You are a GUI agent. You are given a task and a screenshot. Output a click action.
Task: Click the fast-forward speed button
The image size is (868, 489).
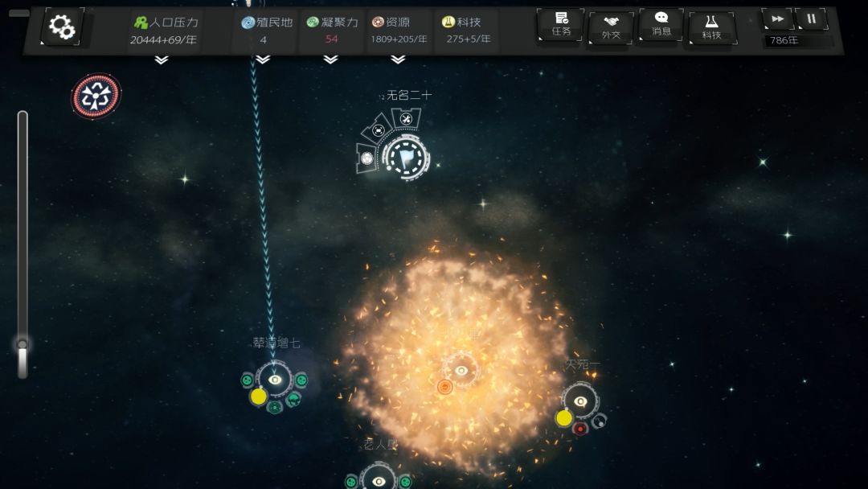(777, 18)
